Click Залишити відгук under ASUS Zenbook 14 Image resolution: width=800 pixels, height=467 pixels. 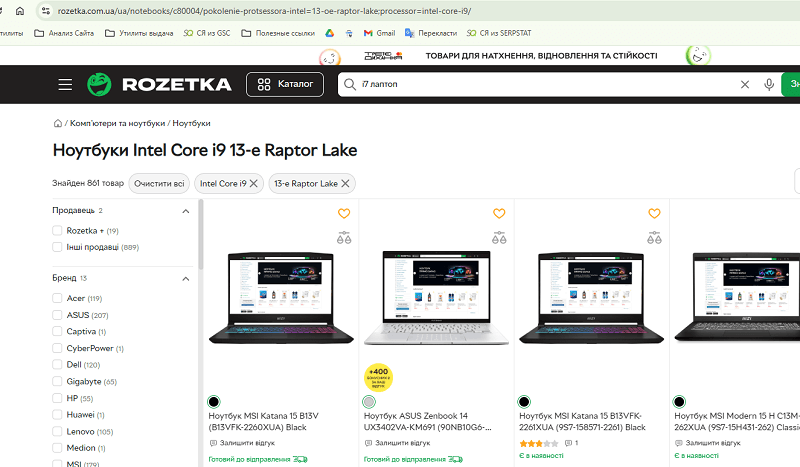tap(397, 443)
